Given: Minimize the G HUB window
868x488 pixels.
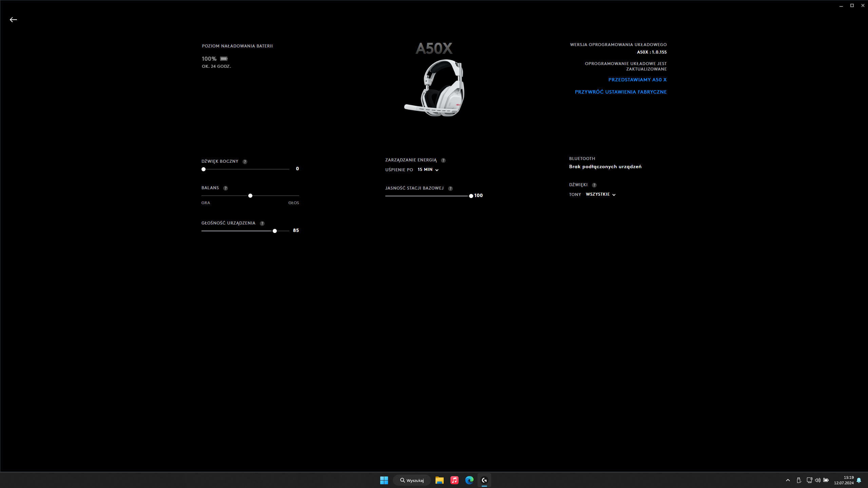Looking at the screenshot, I should (841, 5).
